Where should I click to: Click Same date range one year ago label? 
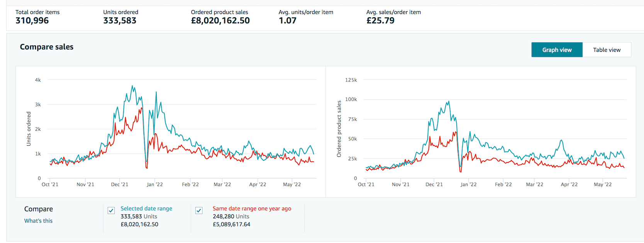tap(252, 209)
